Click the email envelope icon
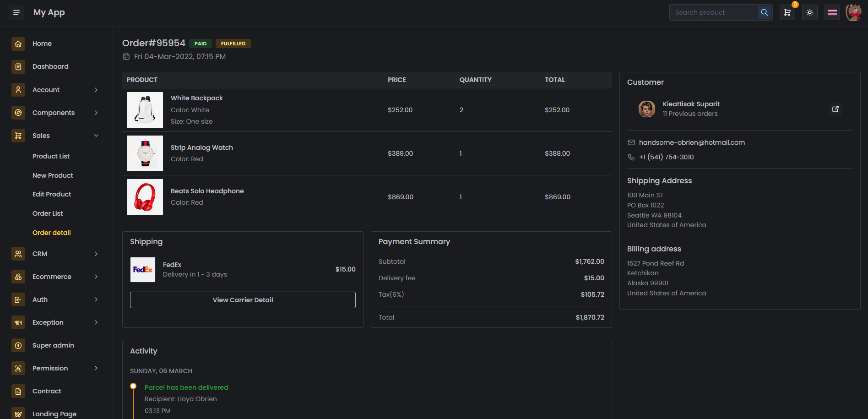Viewport: 868px width, 419px height. (x=631, y=142)
